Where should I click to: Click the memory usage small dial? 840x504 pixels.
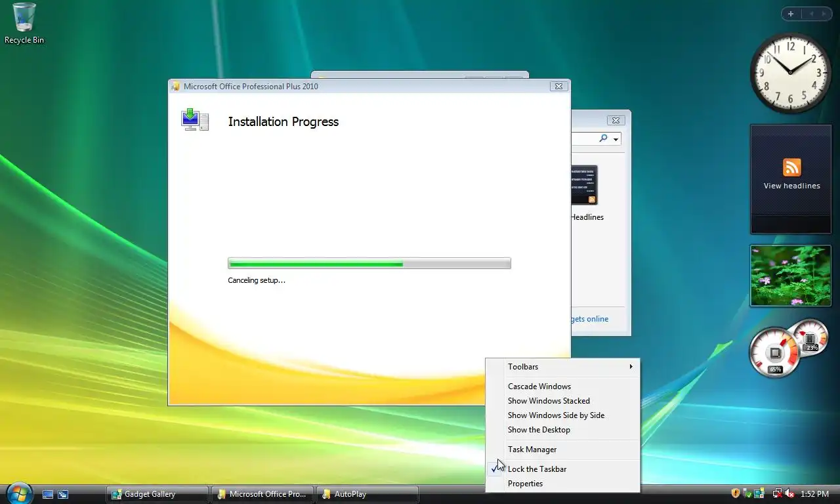(x=811, y=337)
